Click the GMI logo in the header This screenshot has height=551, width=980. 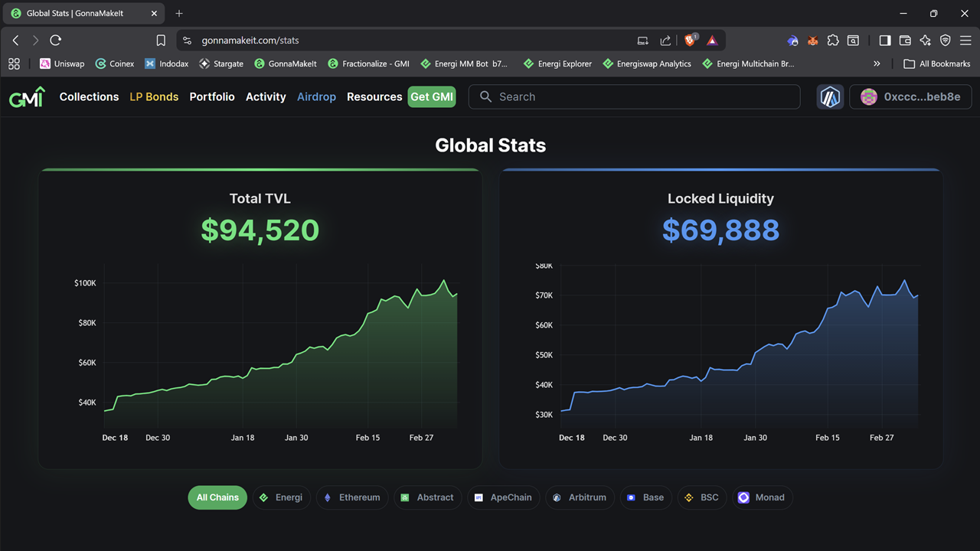[27, 97]
